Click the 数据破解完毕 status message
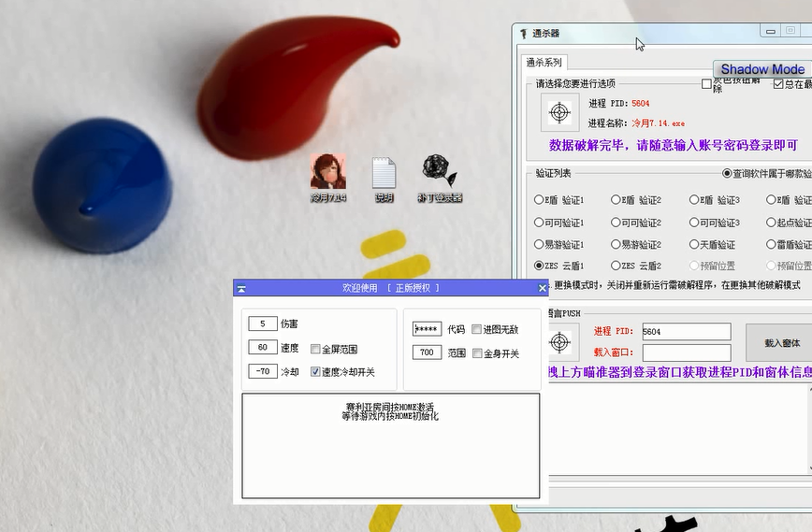Viewport: 812px width, 532px height. [x=674, y=146]
